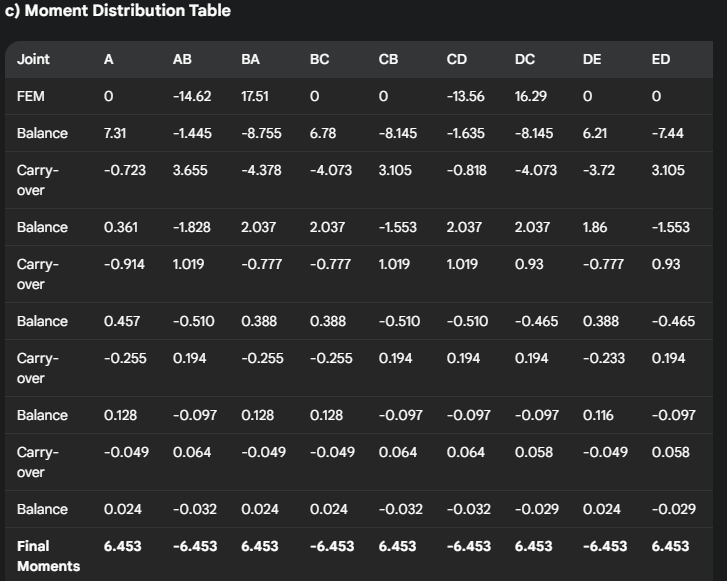Select the Joint column header
Screen dimensions: 727x581
tap(33, 59)
